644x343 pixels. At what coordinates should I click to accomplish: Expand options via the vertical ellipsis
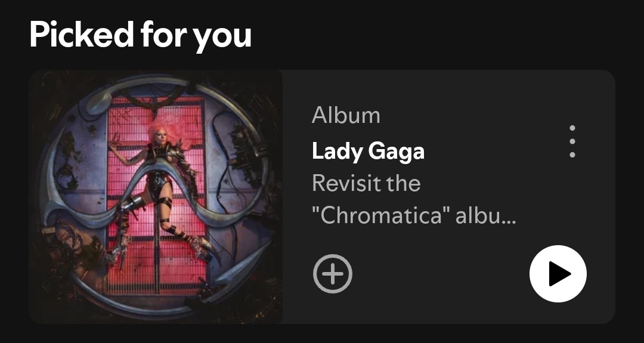(572, 141)
